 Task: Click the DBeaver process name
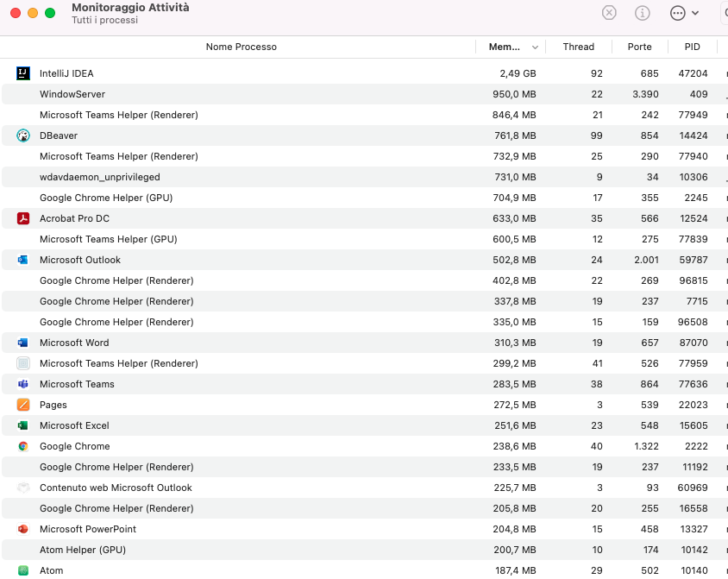click(x=59, y=135)
